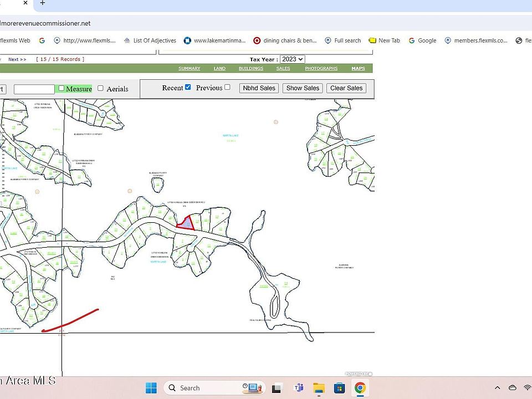This screenshot has width=532, height=399.
Task: Launch Microsoft Teams from the taskbar
Action: tap(298, 388)
